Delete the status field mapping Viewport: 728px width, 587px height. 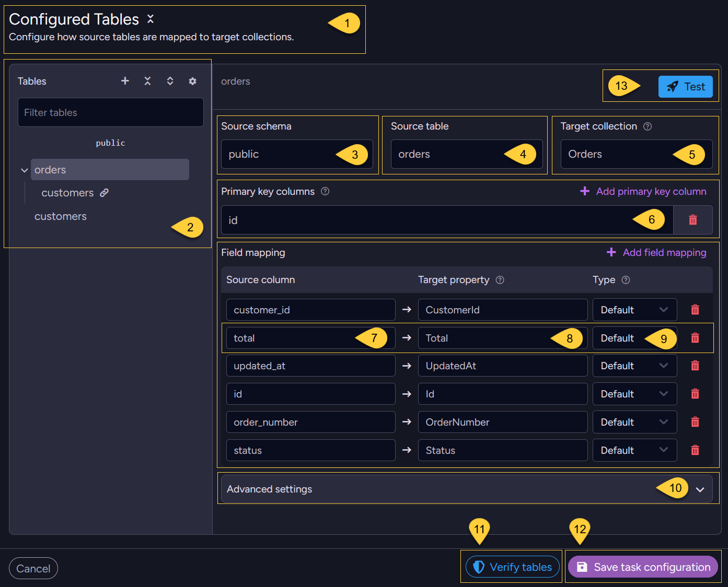(695, 450)
